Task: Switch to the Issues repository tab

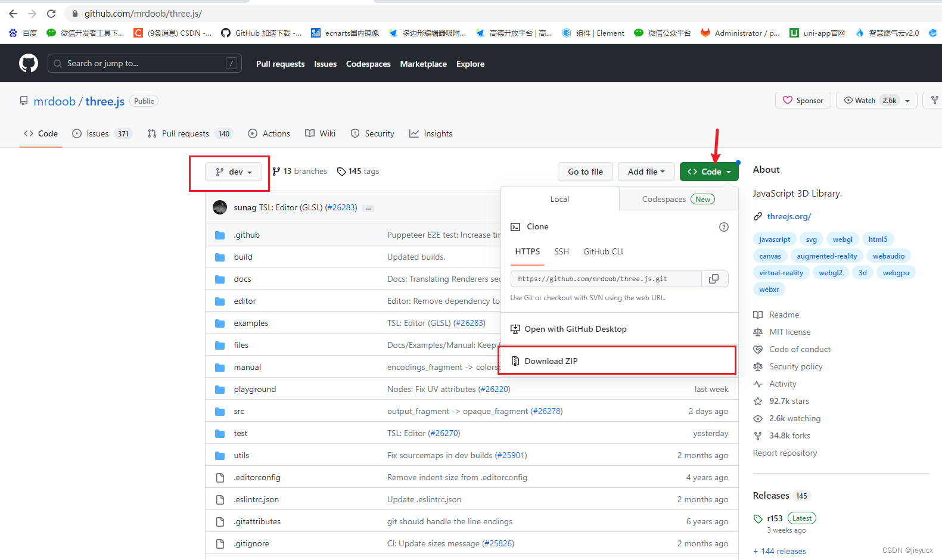Action: tap(101, 133)
